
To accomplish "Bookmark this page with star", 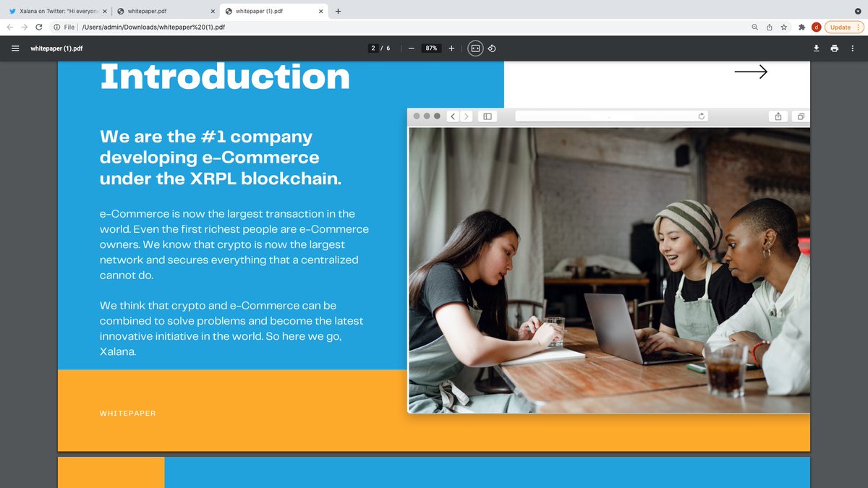I will [x=784, y=27].
